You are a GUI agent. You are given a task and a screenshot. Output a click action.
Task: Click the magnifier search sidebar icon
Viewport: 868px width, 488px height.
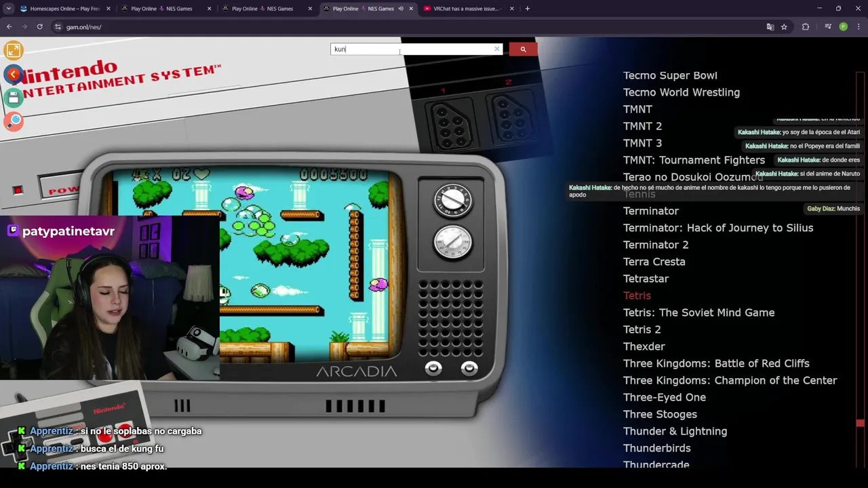[13, 121]
